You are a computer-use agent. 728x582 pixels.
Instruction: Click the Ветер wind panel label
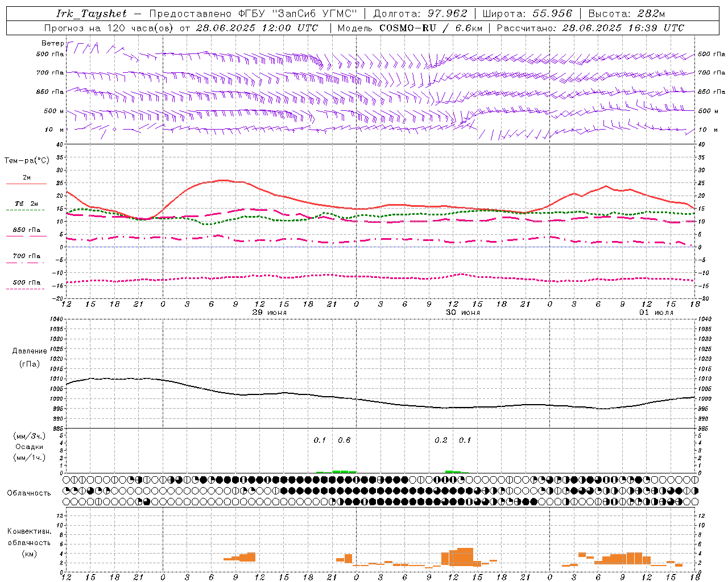(x=52, y=43)
